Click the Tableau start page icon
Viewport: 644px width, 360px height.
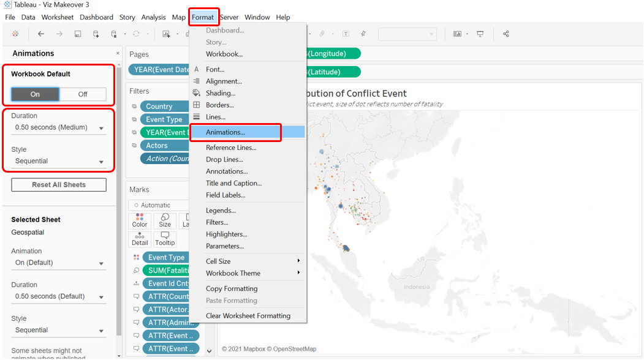pyautogui.click(x=15, y=34)
